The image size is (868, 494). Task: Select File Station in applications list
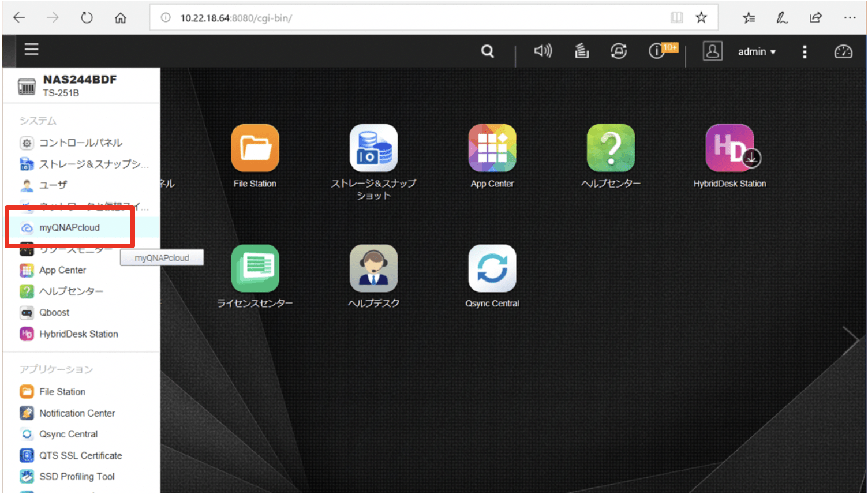point(81,392)
